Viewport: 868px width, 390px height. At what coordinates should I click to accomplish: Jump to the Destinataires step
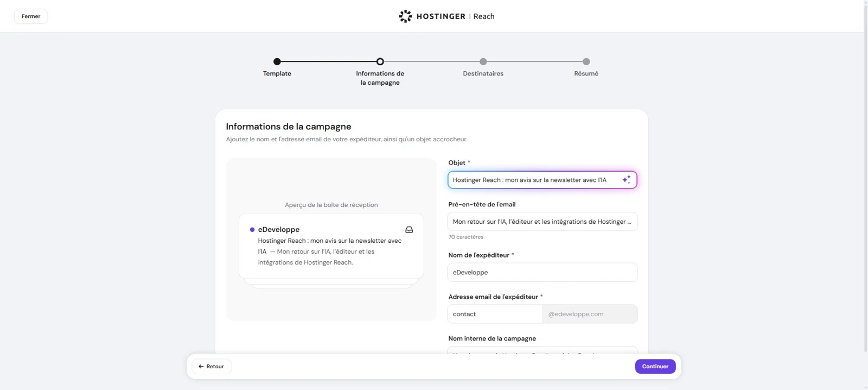point(483,62)
